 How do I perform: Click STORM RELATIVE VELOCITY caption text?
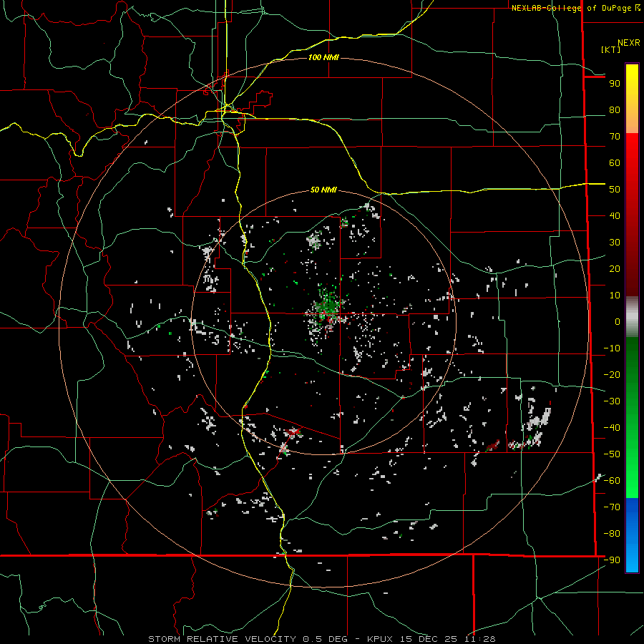[x=223, y=639]
